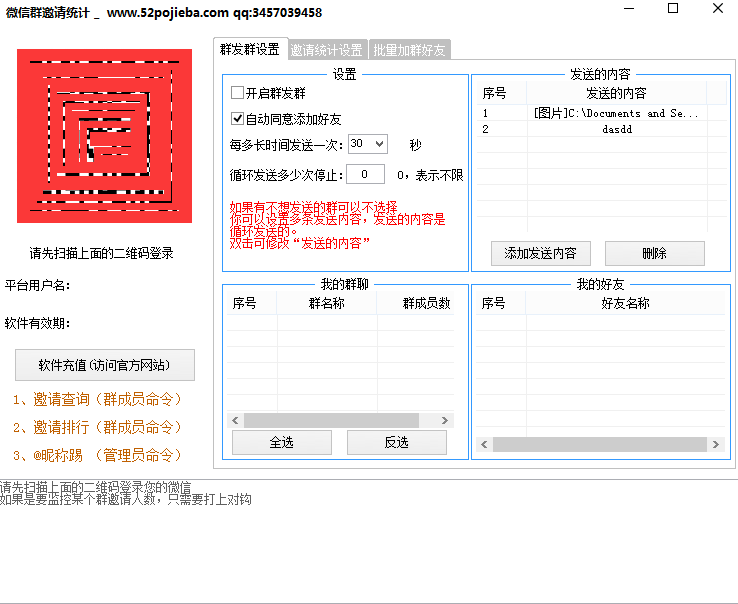This screenshot has height=604, width=738.
Task: Click the 我的群聊 horizontal scrollbar thumb
Action: click(x=331, y=420)
